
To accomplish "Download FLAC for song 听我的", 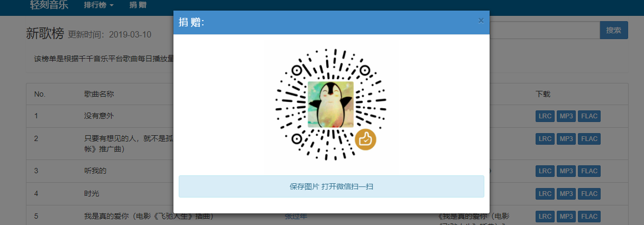I will pyautogui.click(x=589, y=171).
